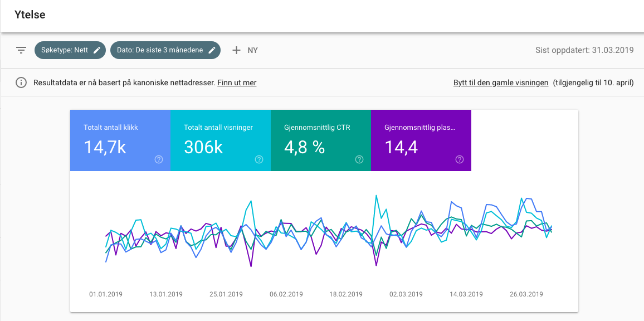Toggle the Gjennomsnittlig plassering metric card
644x321 pixels.
(x=421, y=140)
